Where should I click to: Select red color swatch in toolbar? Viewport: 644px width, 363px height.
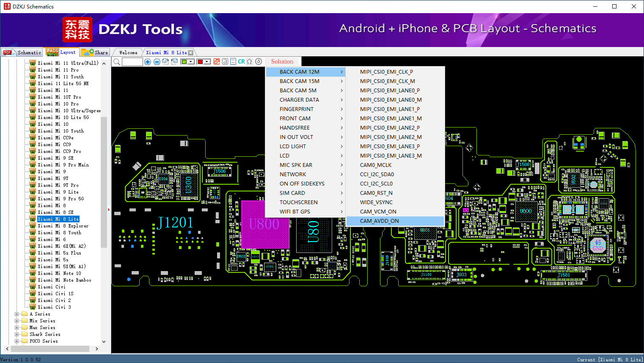(200, 62)
